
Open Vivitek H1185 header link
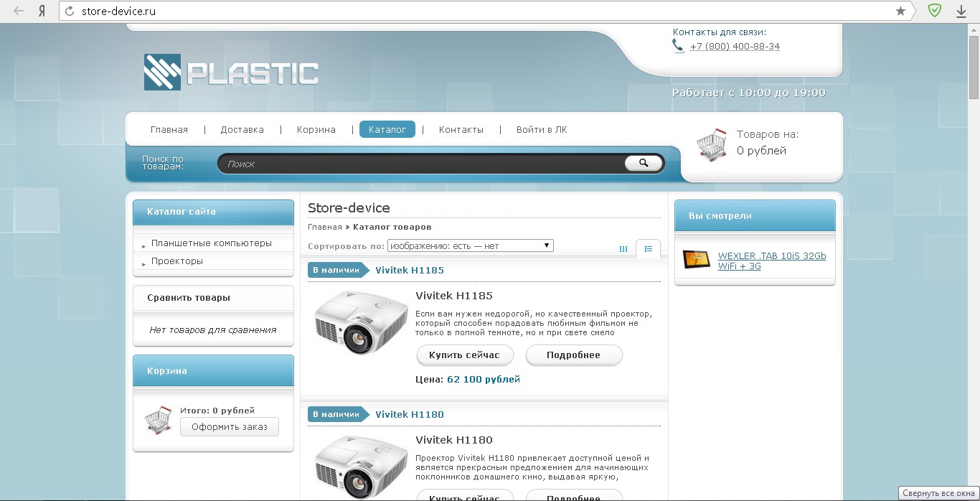410,271
